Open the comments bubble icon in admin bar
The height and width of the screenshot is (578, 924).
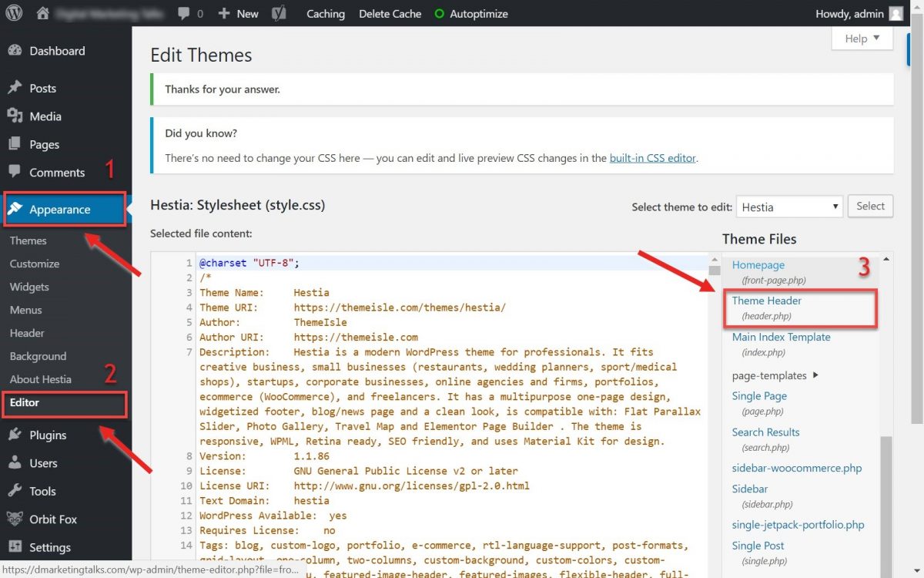(184, 14)
